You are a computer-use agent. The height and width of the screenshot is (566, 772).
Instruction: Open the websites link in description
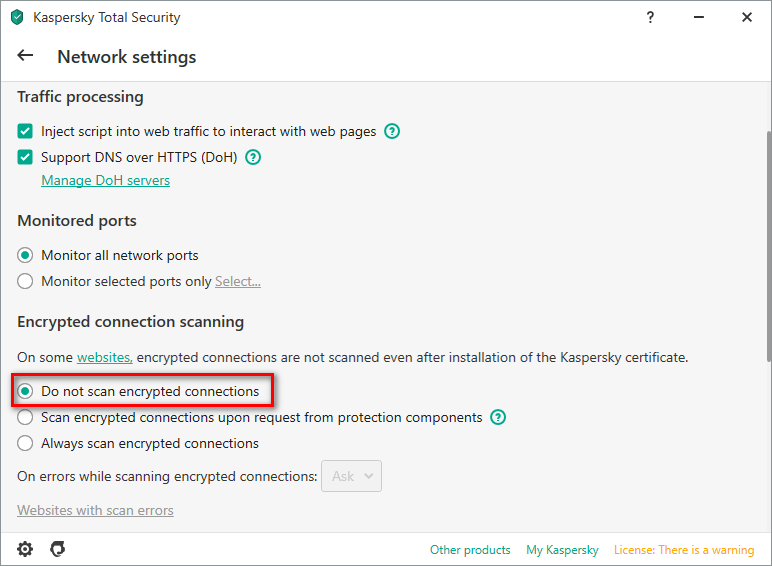coord(105,357)
